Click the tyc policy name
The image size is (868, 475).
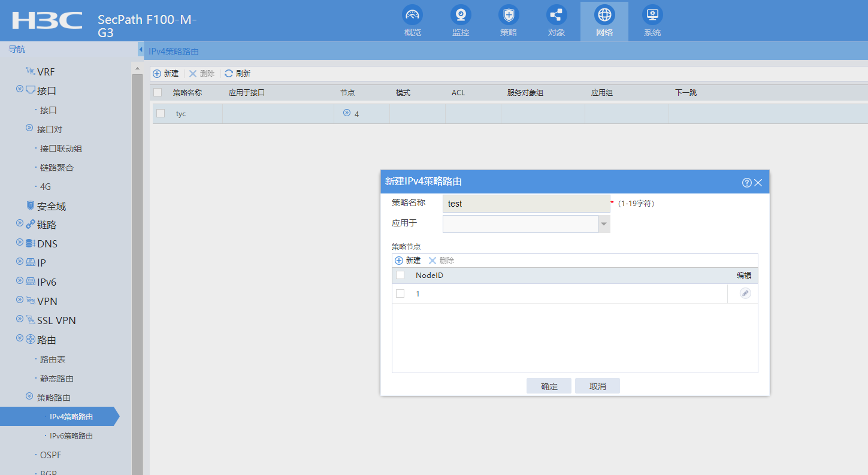(181, 114)
